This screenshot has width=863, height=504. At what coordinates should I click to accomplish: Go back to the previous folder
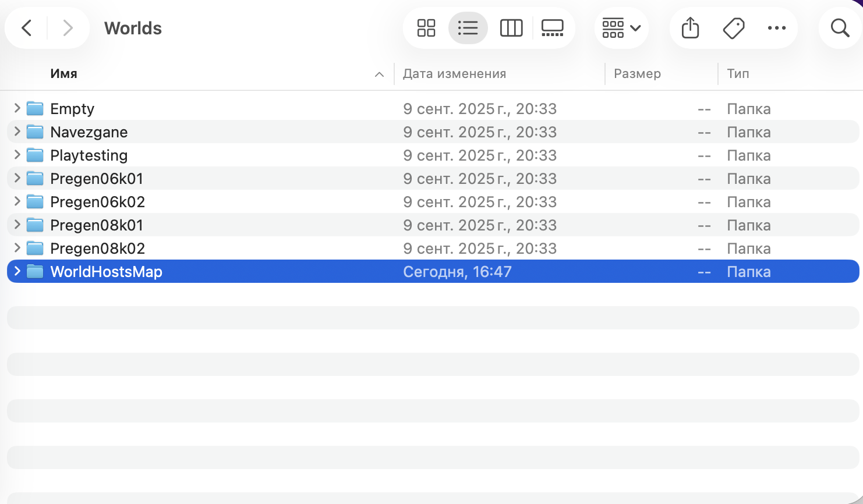(27, 28)
